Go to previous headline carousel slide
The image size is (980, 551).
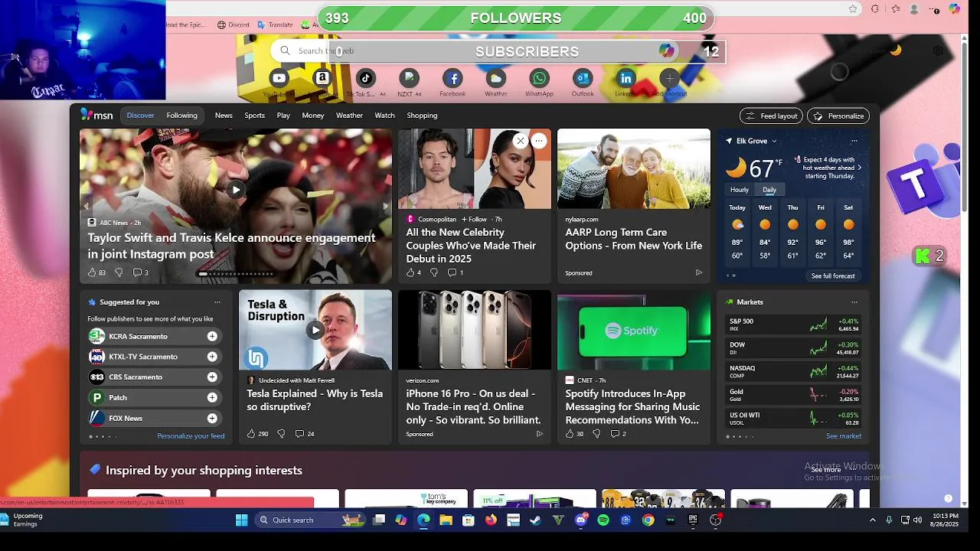point(86,207)
